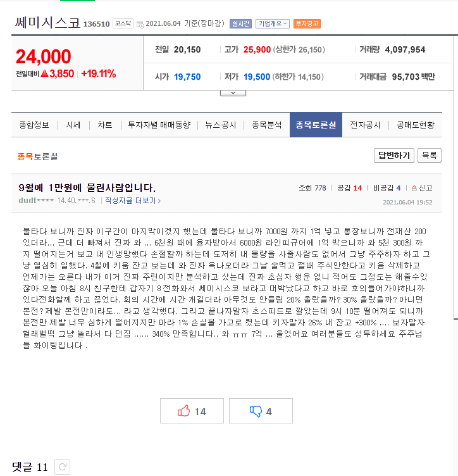Open the 투자자별 매매동향 tab
The width and height of the screenshot is (458, 476).
(x=159, y=125)
